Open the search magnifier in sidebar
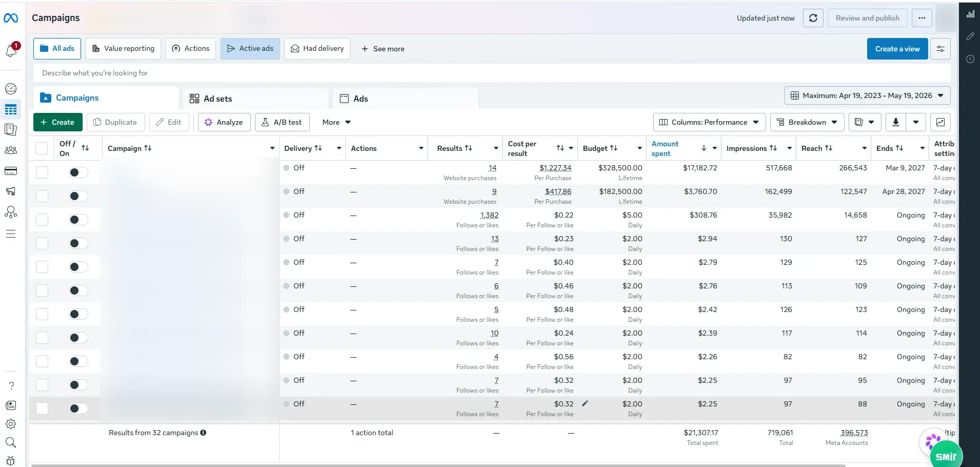The height and width of the screenshot is (467, 980). 11,442
